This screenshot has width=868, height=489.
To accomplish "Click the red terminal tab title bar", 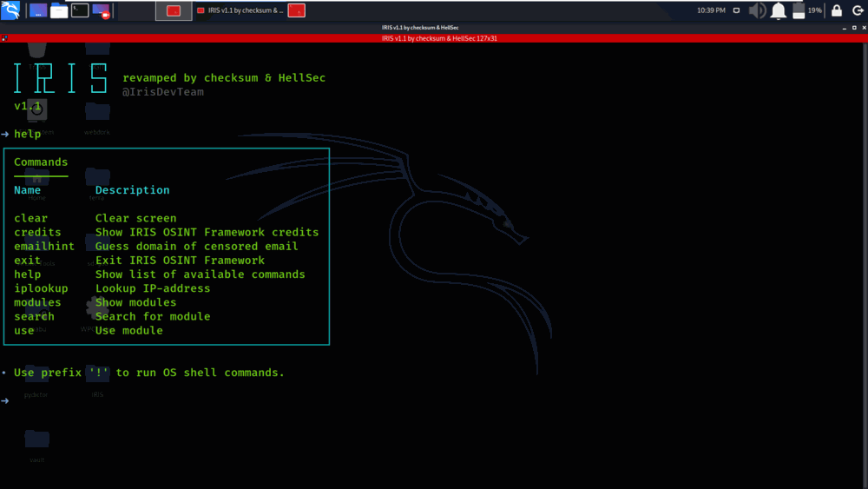I will pos(439,38).
